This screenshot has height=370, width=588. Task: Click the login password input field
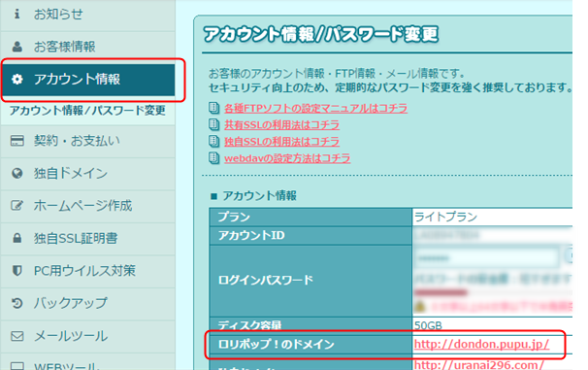coord(487,258)
